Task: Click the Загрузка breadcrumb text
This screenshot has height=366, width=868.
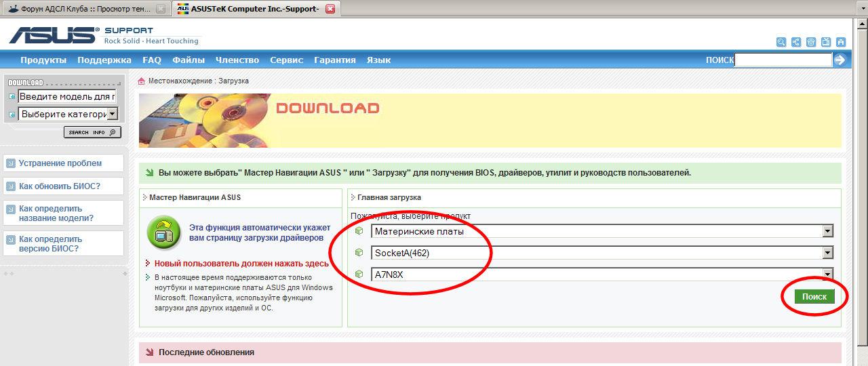Action: (233, 81)
